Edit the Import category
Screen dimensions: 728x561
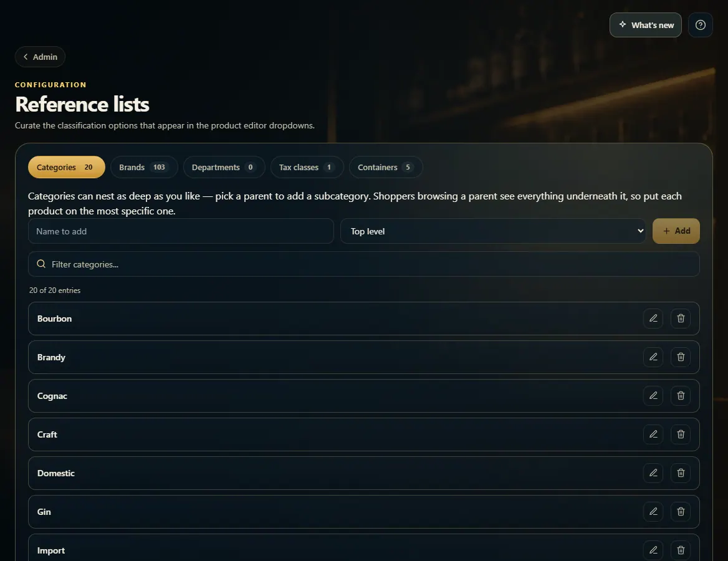(x=653, y=550)
